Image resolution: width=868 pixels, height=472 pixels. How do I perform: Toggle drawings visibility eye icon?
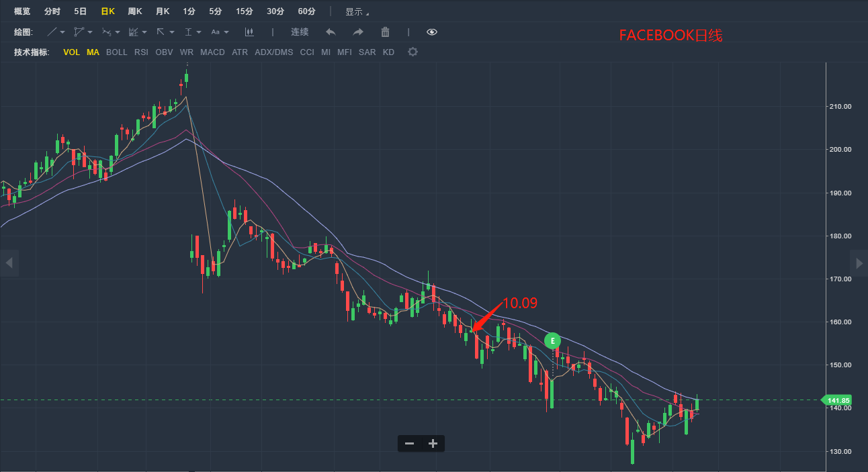pyautogui.click(x=431, y=32)
